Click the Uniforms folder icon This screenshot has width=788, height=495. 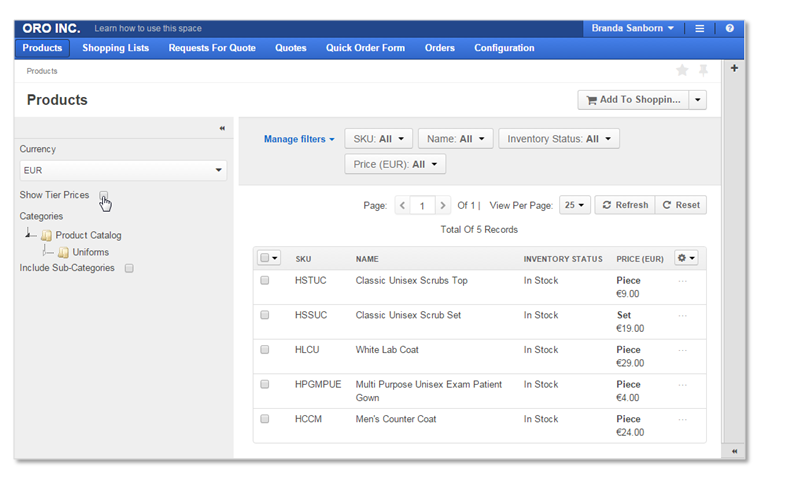pos(63,252)
